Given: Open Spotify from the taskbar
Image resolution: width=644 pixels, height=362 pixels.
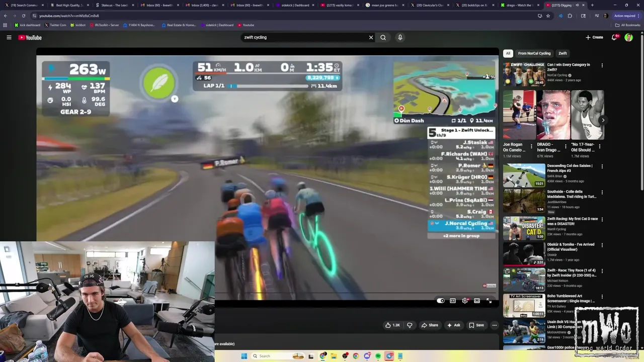Looking at the screenshot, I should pos(378,356).
